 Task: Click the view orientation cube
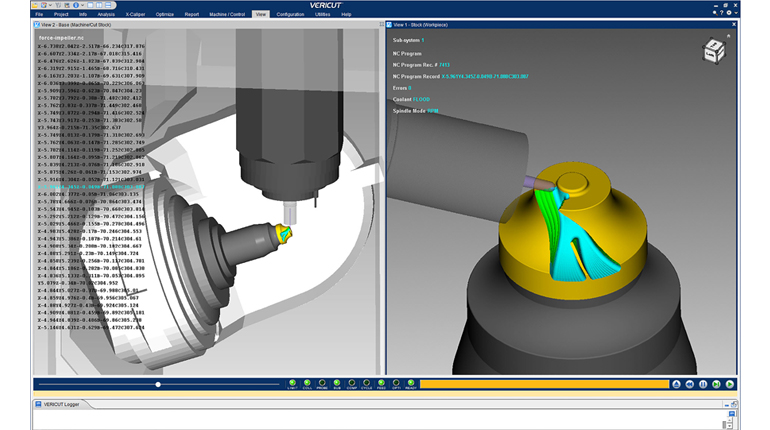pyautogui.click(x=712, y=51)
